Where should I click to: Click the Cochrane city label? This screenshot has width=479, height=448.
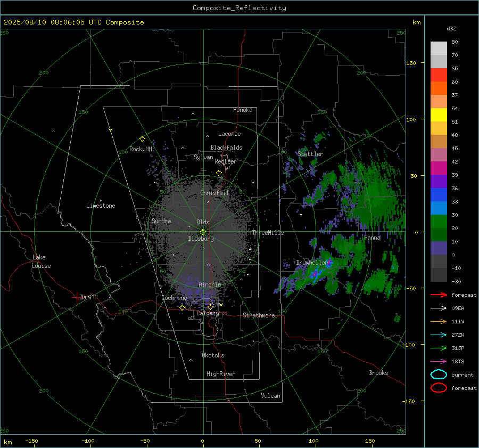click(x=174, y=298)
